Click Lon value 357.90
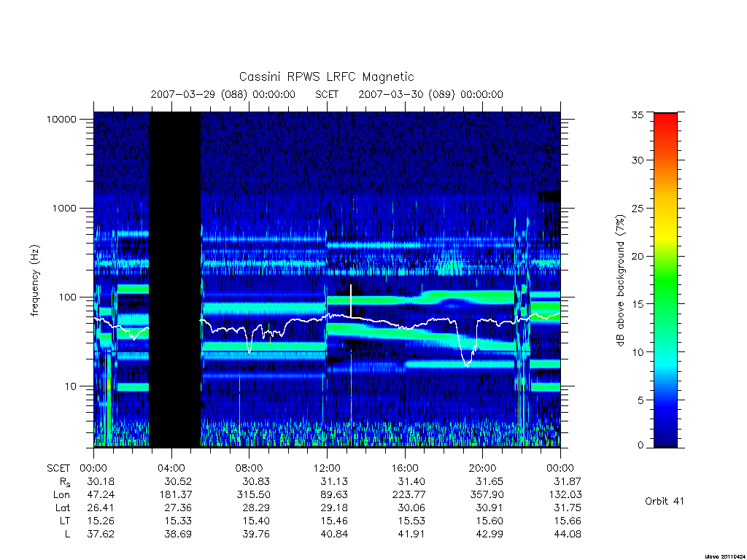 487,495
